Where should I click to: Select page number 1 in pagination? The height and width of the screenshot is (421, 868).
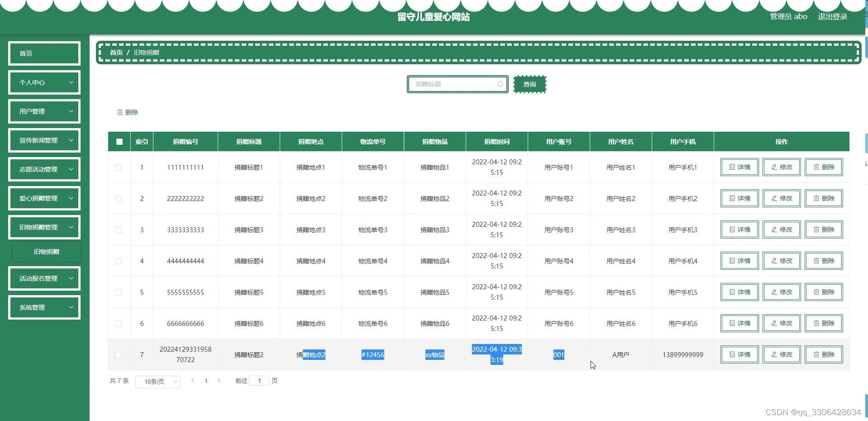tap(206, 381)
